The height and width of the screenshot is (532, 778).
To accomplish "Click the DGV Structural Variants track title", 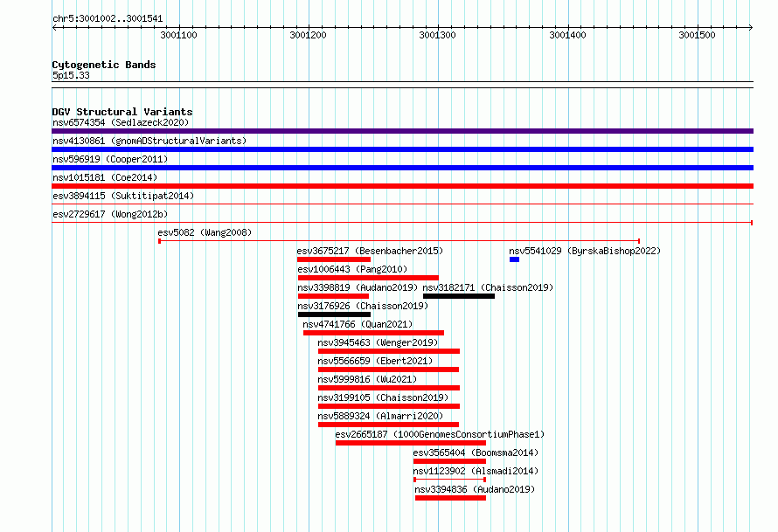I will (122, 112).
